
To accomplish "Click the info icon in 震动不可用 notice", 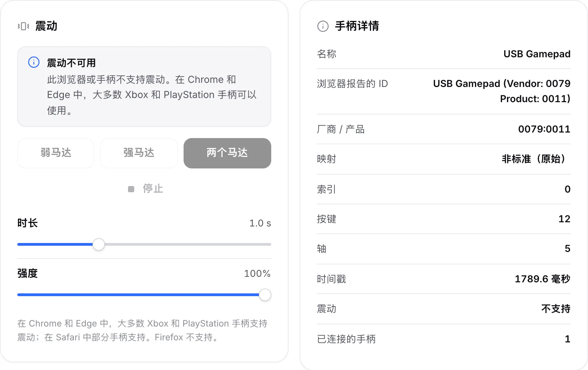I will [x=34, y=62].
